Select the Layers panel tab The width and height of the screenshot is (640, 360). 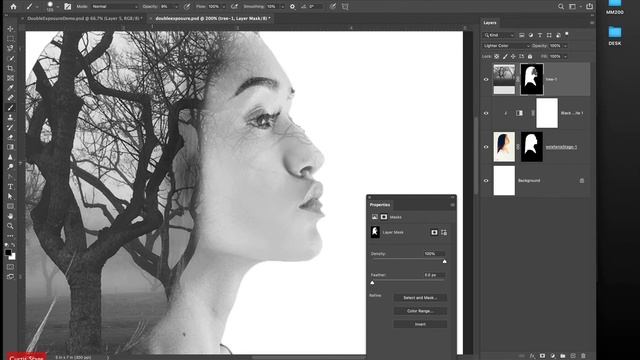[x=490, y=23]
